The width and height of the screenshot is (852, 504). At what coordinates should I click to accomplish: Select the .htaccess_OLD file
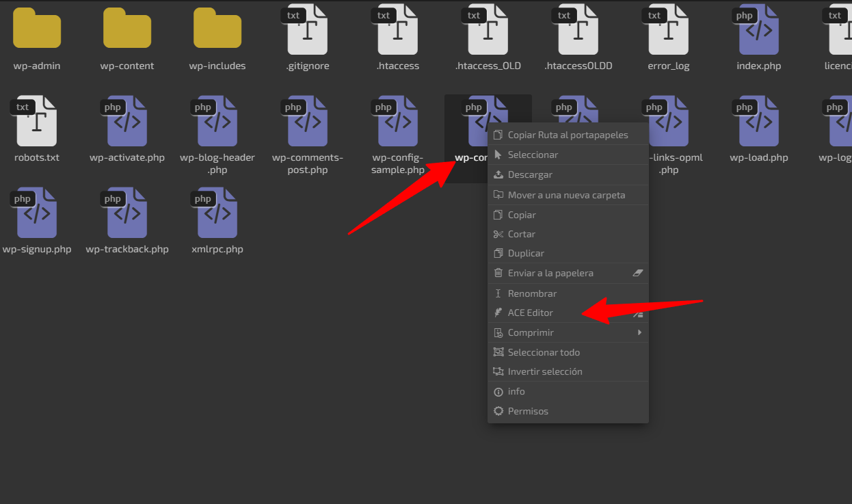(x=488, y=38)
